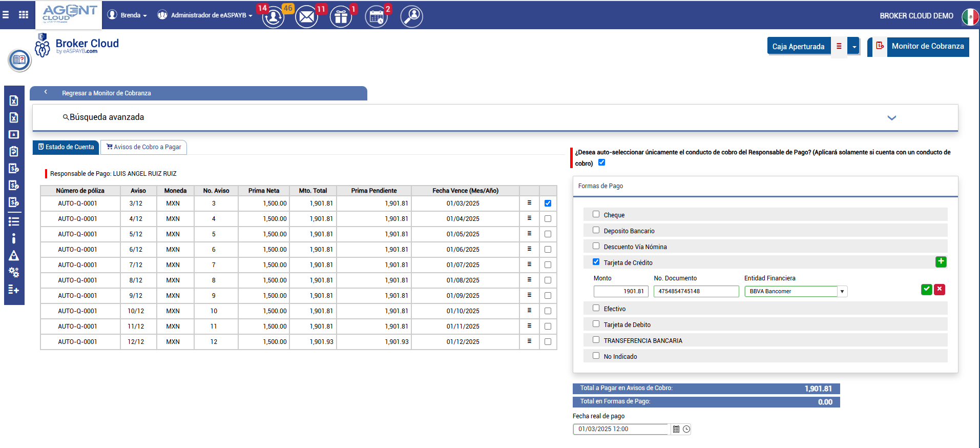The image size is (980, 448).
Task: Uncheck Tarjeta de Crédito option
Action: pos(596,262)
